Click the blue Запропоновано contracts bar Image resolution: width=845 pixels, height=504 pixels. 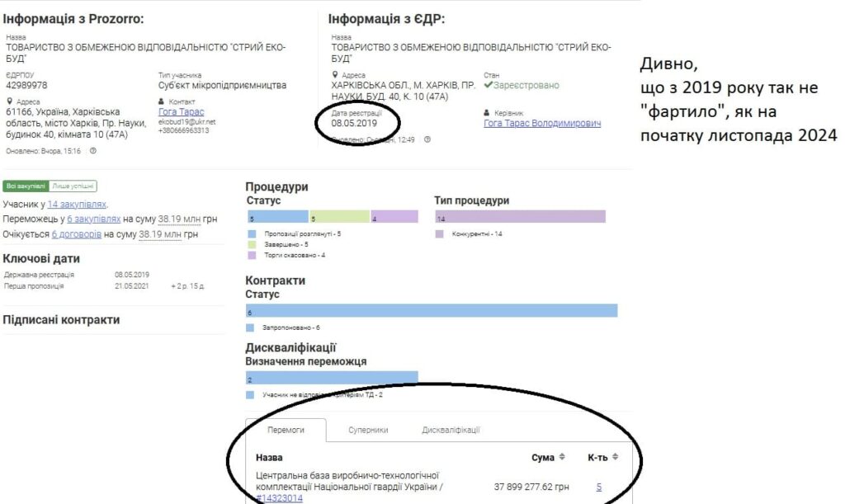(x=431, y=311)
